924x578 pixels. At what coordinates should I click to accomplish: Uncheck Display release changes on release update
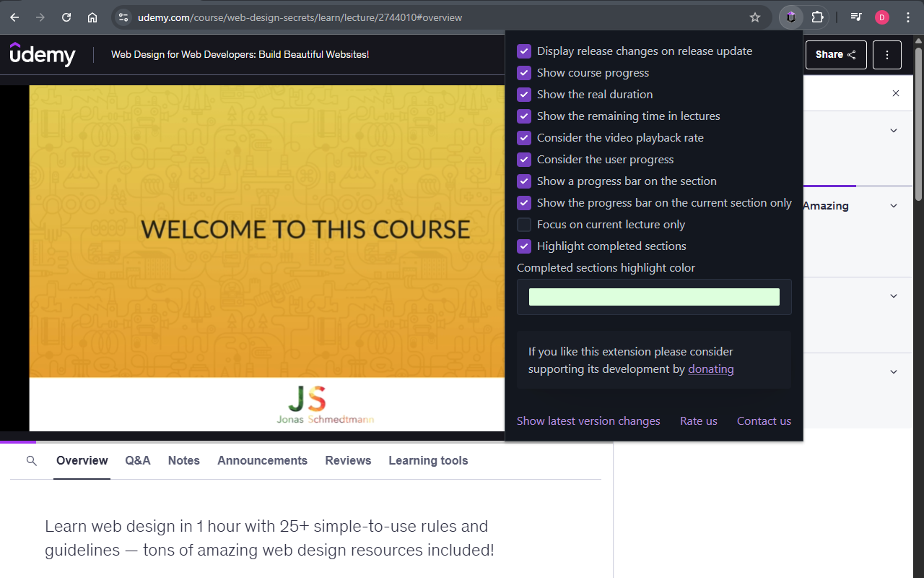524,51
